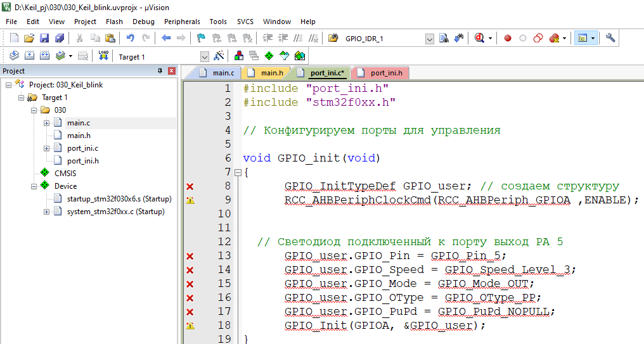The height and width of the screenshot is (344, 644).
Task: Click the Translate file icon
Action: [14, 56]
